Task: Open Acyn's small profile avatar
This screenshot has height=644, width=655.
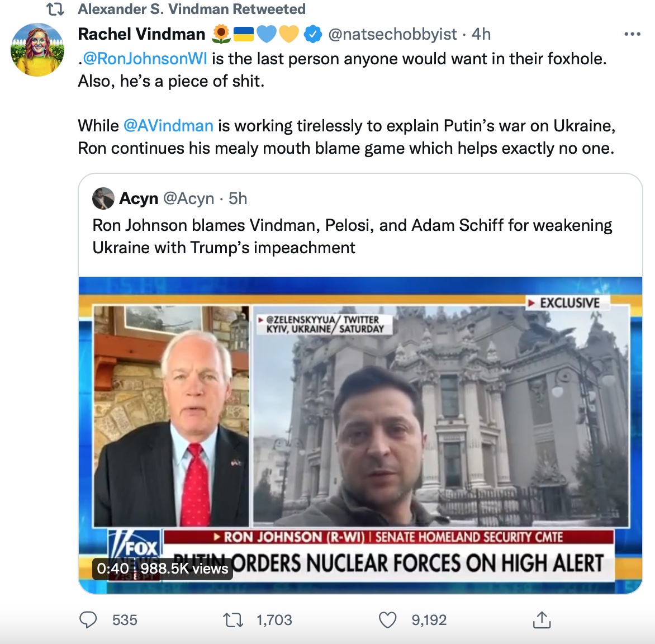Action: point(103,198)
